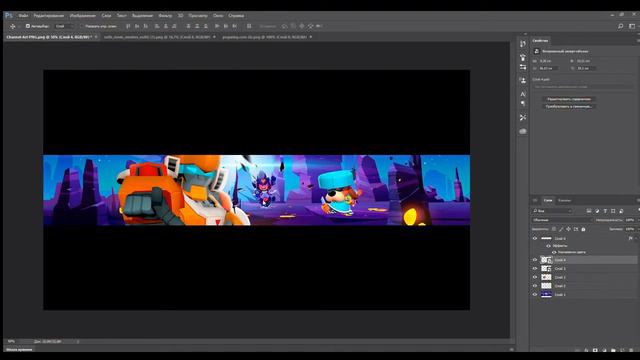The width and height of the screenshot is (640, 360).
Task: Toggle the Показать упр. элем. checkbox
Action: (82, 26)
